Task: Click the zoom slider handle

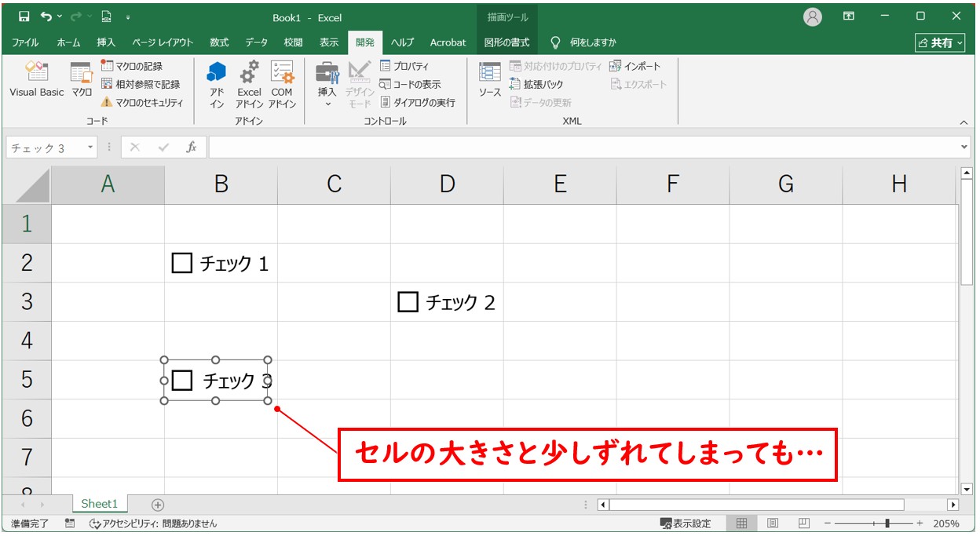Action: [x=887, y=523]
